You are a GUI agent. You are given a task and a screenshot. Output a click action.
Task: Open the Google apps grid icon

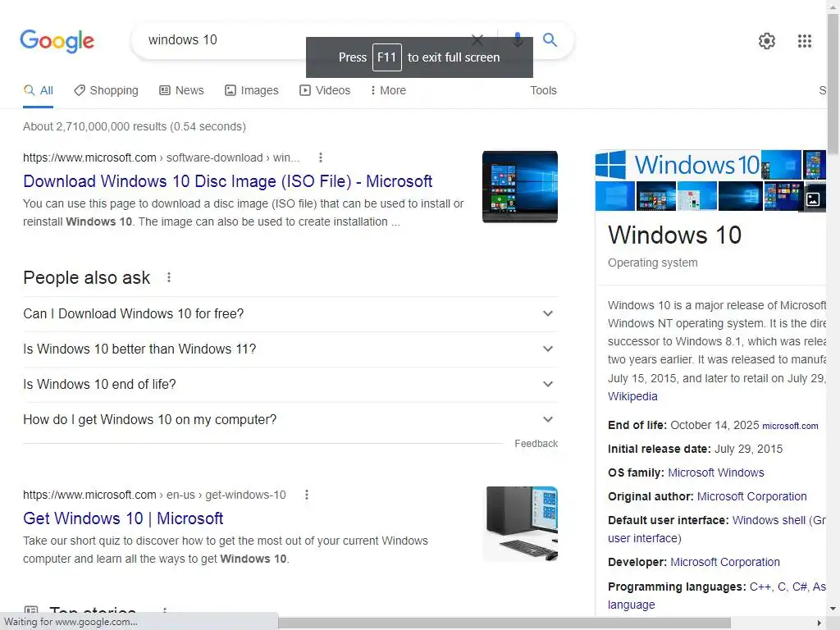[x=804, y=41]
